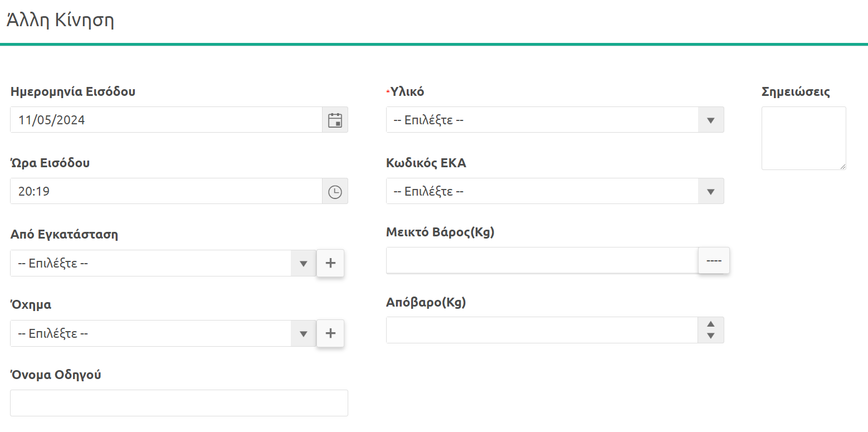The height and width of the screenshot is (432, 868).
Task: Expand the Υλικό dropdown
Action: coord(711,120)
